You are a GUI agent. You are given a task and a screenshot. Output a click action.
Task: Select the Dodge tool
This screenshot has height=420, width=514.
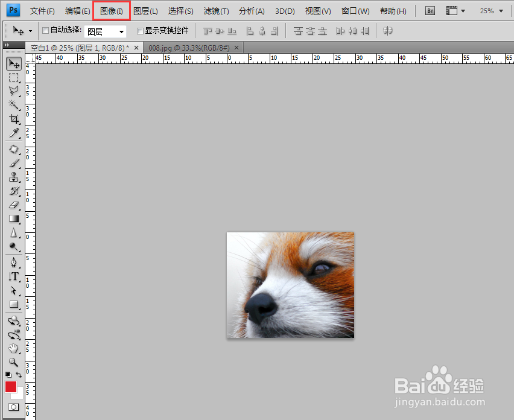pyautogui.click(x=14, y=247)
